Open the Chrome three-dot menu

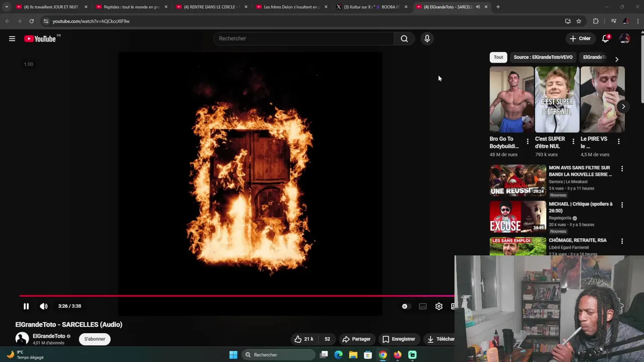638,21
